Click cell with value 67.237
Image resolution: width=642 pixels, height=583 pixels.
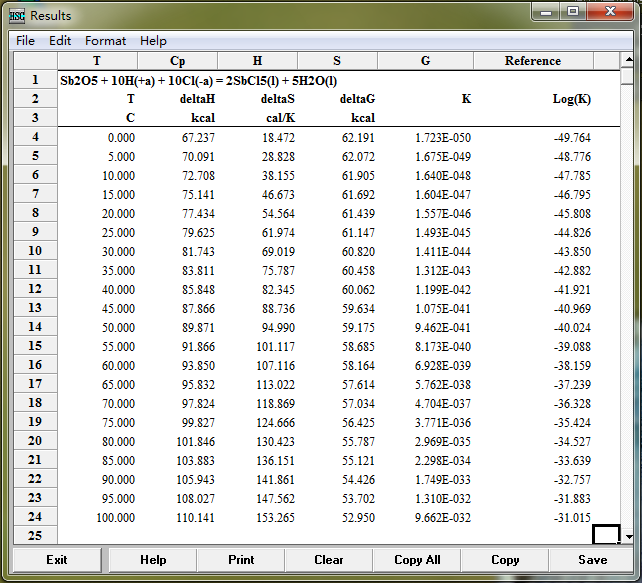pos(198,138)
